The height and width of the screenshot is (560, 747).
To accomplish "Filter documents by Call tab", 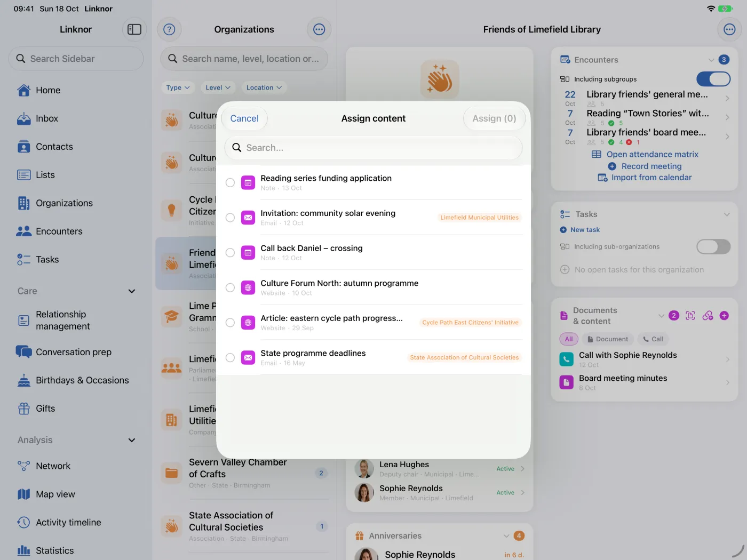I will (653, 339).
